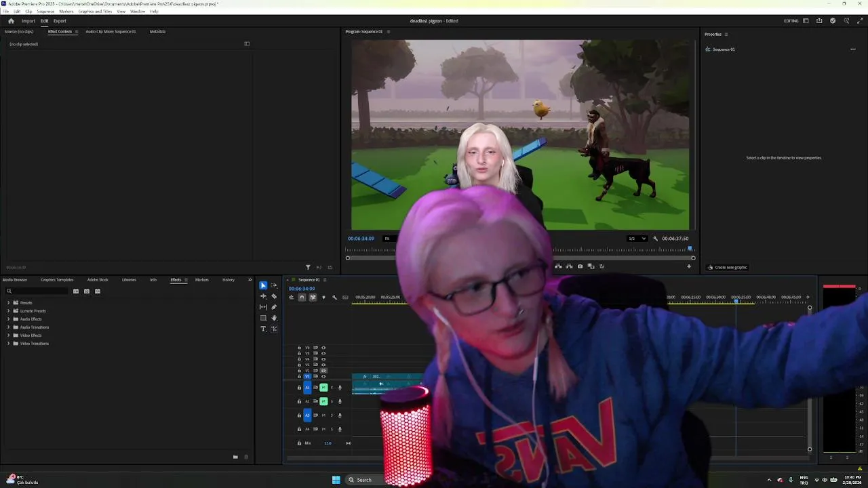Image resolution: width=868 pixels, height=488 pixels.
Task: Select the Type tool
Action: pos(263,329)
